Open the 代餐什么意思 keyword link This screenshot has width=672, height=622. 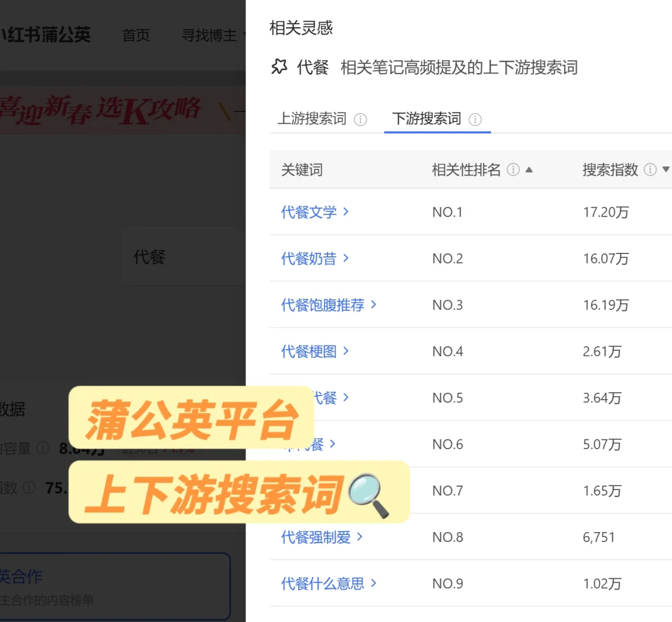(x=323, y=583)
